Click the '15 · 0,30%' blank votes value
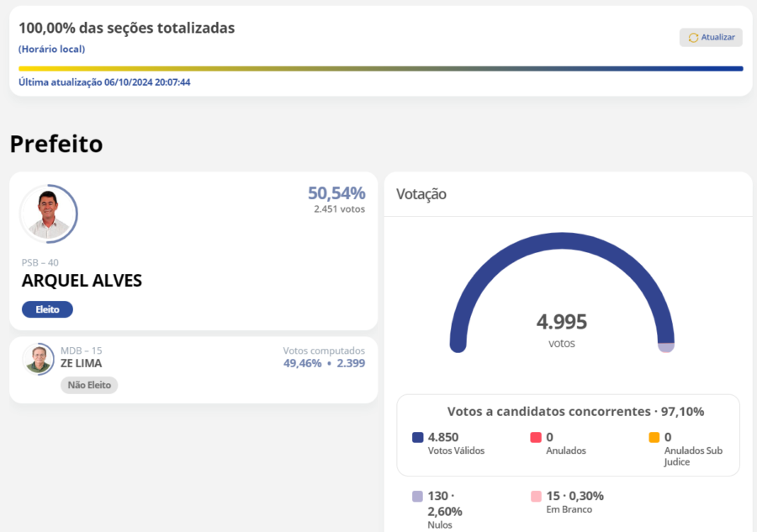The width and height of the screenshot is (757, 532). coord(575,496)
